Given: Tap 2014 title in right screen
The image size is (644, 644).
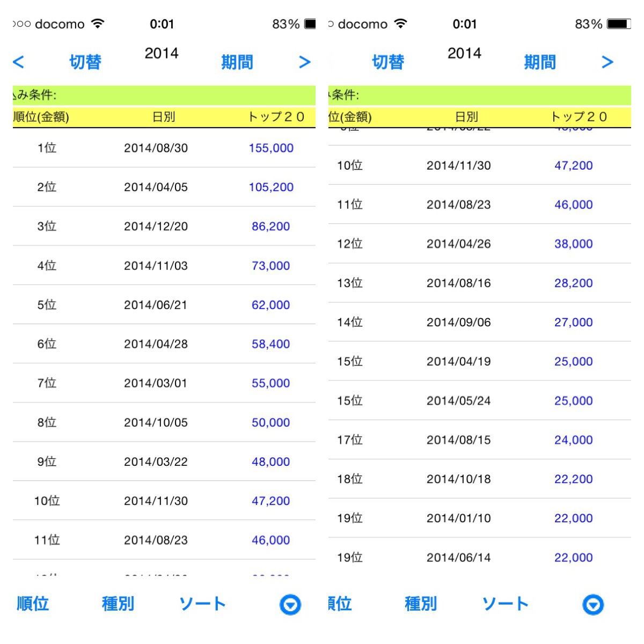Looking at the screenshot, I should pyautogui.click(x=464, y=53).
